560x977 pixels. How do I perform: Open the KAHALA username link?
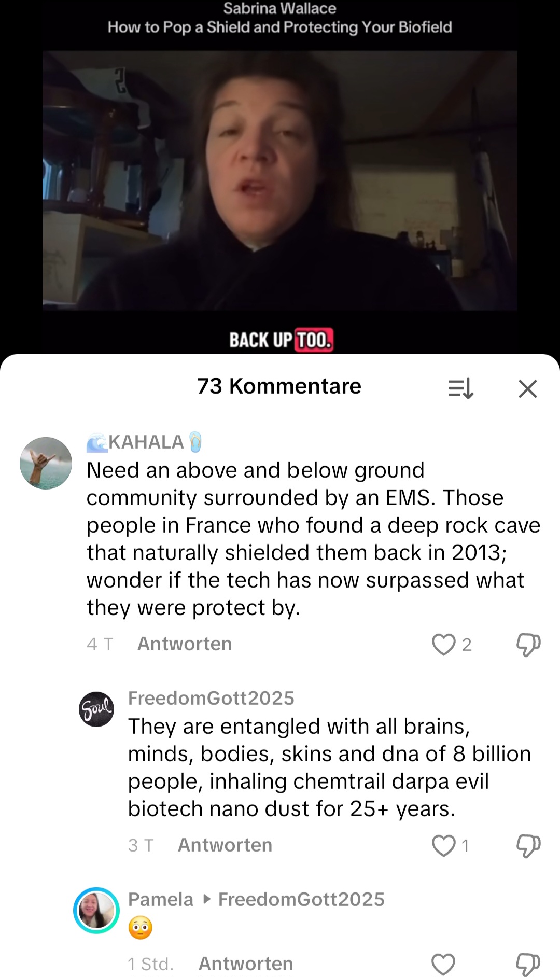(x=145, y=442)
